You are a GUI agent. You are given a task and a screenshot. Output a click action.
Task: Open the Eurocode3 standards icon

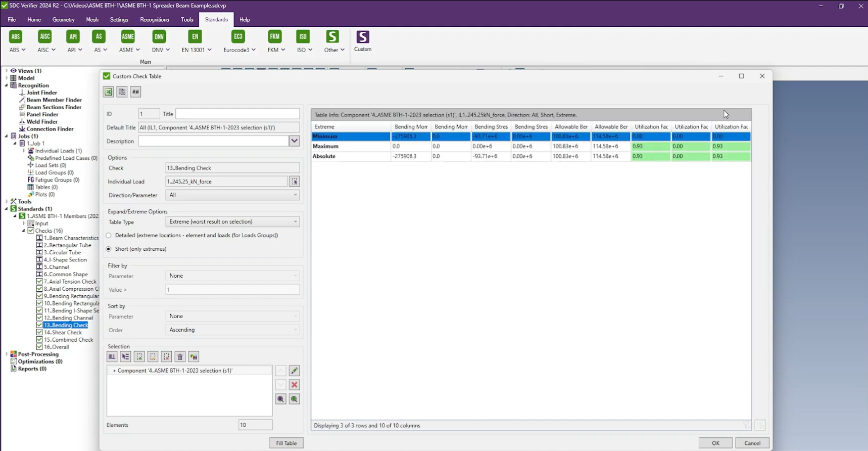coord(238,36)
